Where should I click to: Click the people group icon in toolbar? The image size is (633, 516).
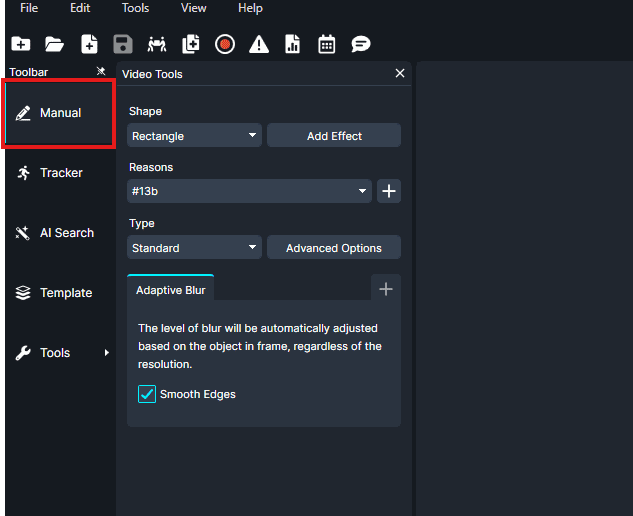click(x=157, y=44)
